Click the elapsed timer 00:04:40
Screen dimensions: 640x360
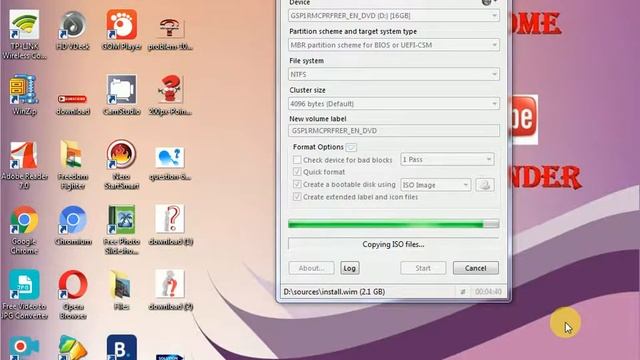coord(488,292)
